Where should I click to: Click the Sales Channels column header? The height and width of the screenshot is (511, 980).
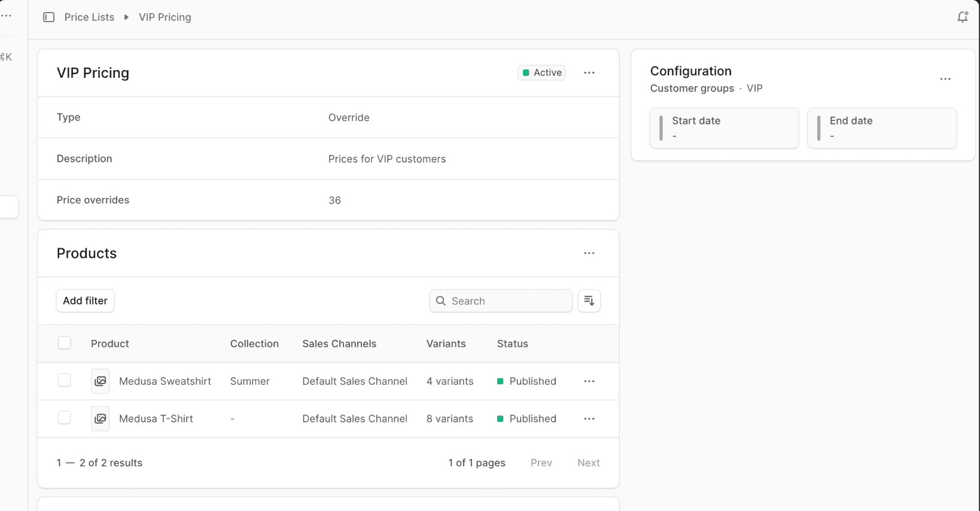pyautogui.click(x=339, y=344)
